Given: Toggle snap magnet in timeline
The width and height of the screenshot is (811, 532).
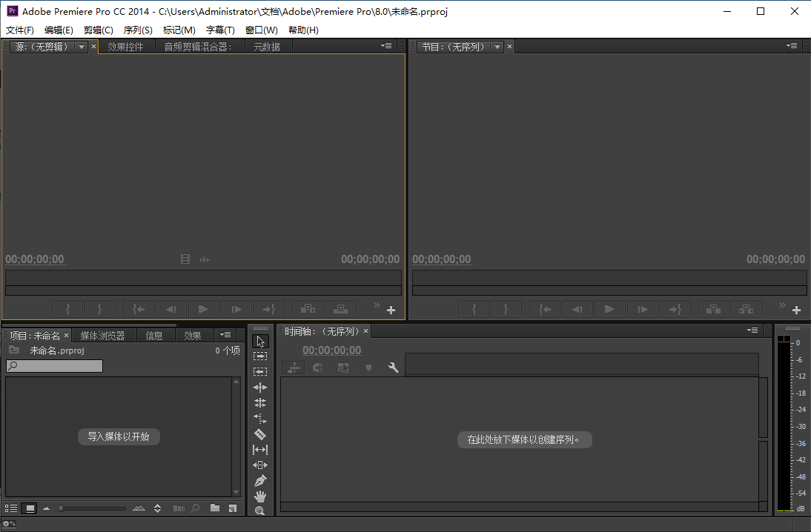Looking at the screenshot, I should [x=317, y=368].
